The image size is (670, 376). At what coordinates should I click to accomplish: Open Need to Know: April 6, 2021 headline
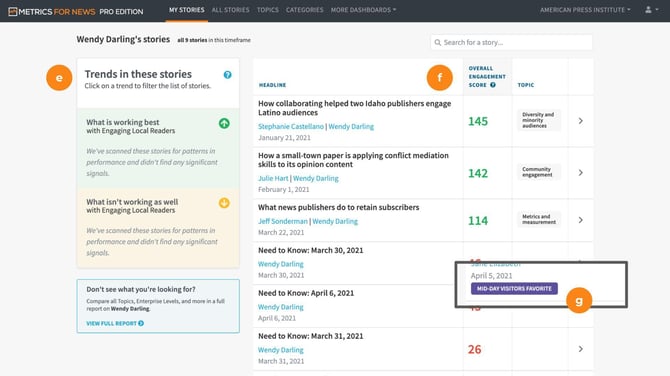[x=306, y=293]
